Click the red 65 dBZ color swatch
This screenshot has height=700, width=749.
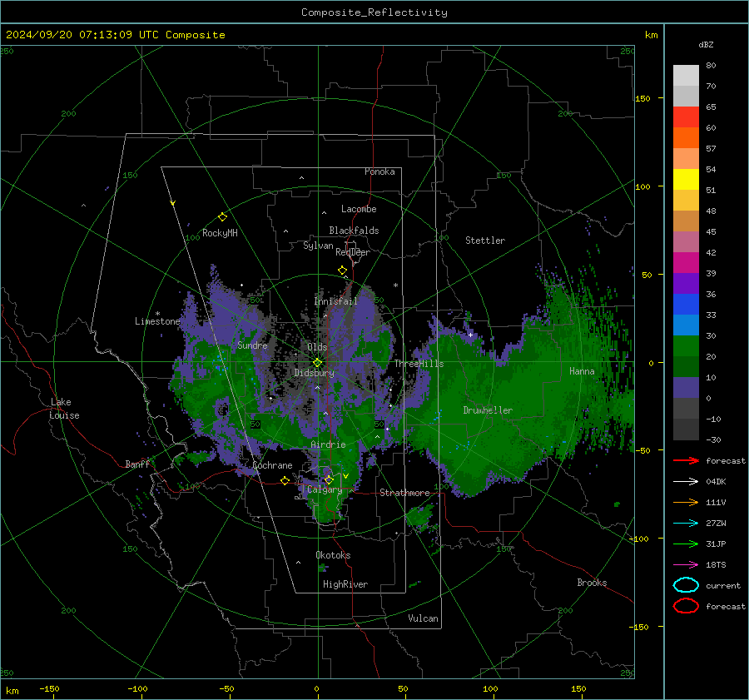click(x=686, y=117)
